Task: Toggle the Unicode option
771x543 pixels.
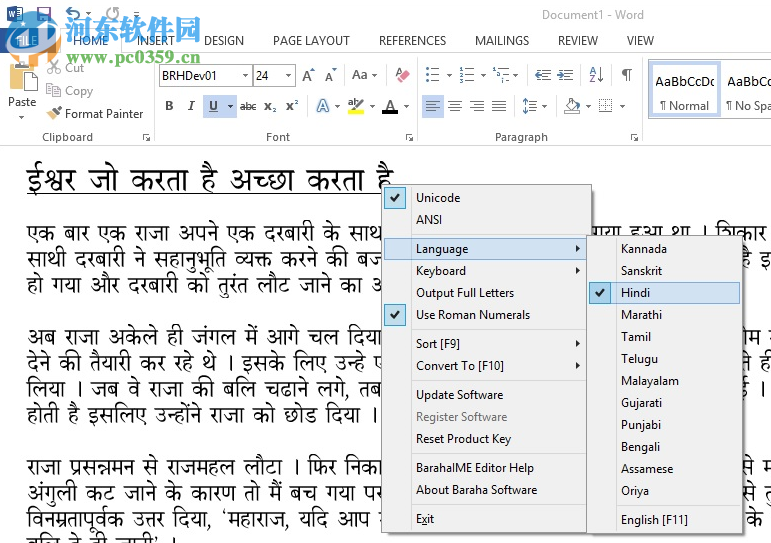Action: (x=438, y=198)
